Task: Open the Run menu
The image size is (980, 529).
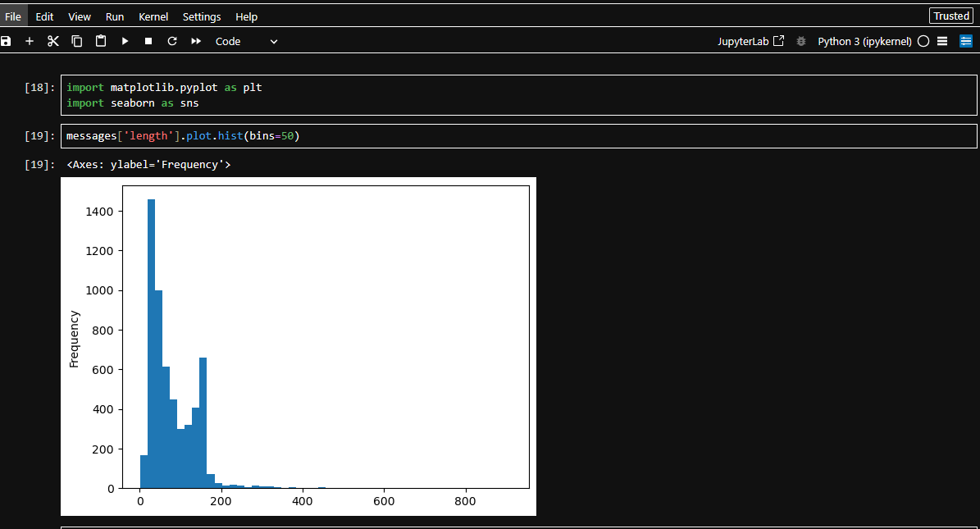Action: click(114, 17)
